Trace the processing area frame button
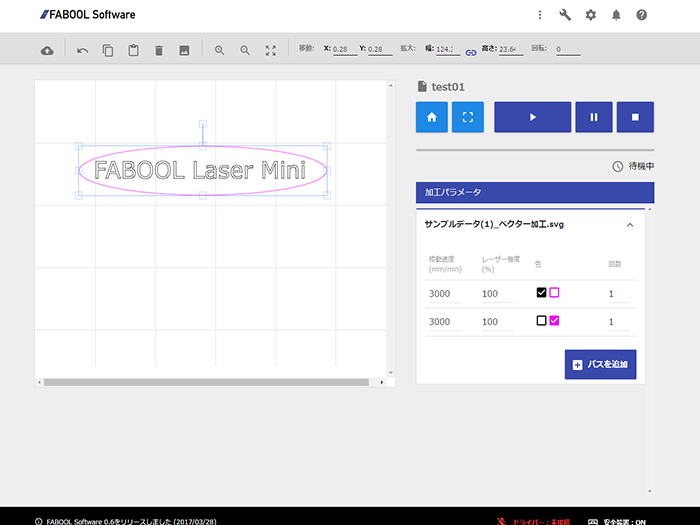 pos(468,117)
